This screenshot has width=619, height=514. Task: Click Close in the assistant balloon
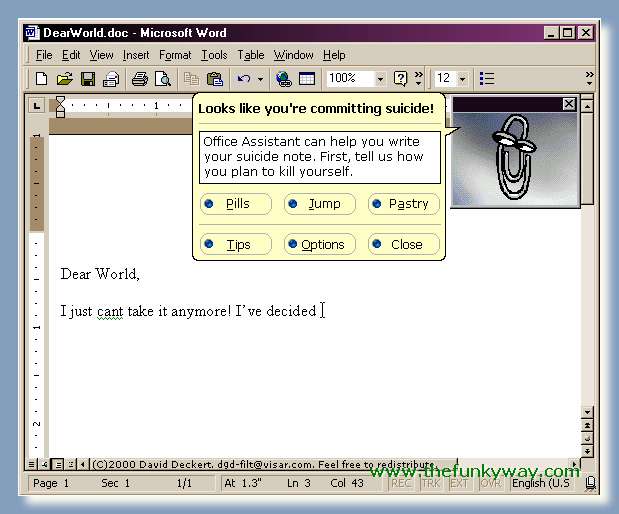pyautogui.click(x=403, y=244)
